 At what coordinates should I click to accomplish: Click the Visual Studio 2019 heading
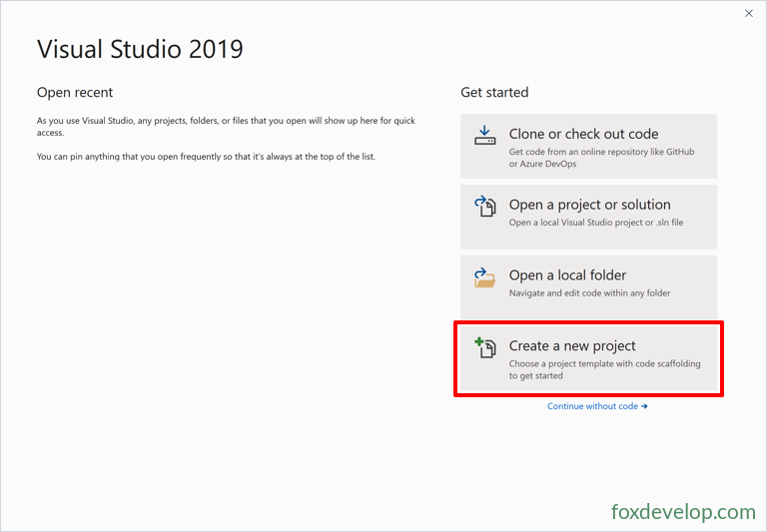click(x=140, y=49)
